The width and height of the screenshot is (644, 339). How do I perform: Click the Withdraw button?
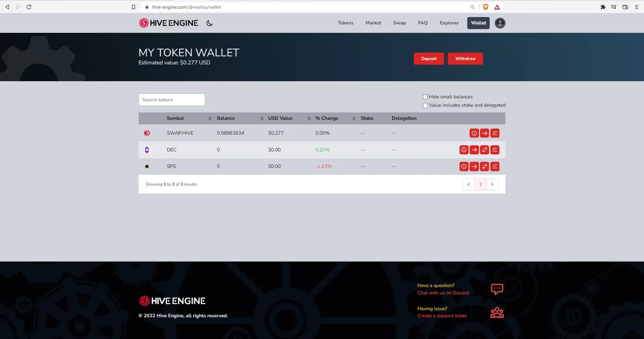pos(465,58)
